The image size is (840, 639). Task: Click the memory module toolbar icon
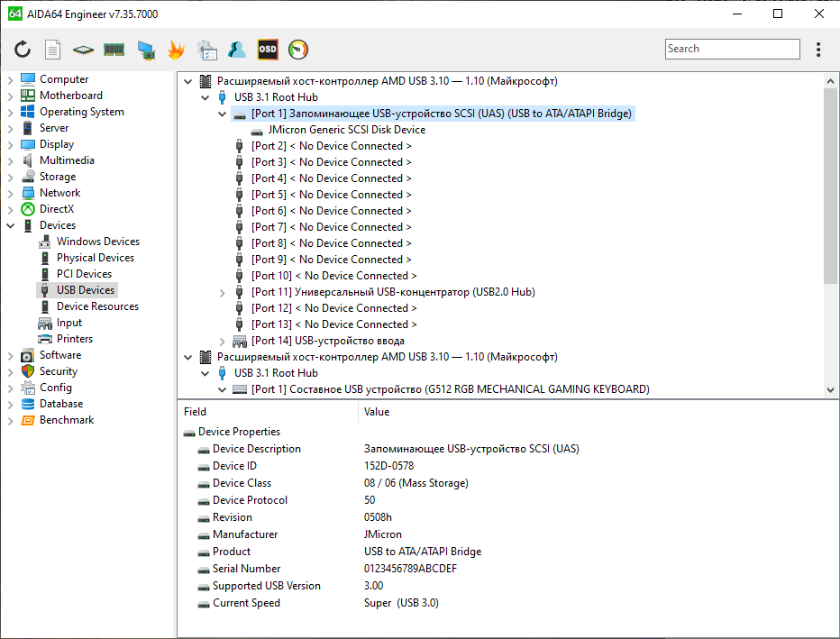coord(114,50)
